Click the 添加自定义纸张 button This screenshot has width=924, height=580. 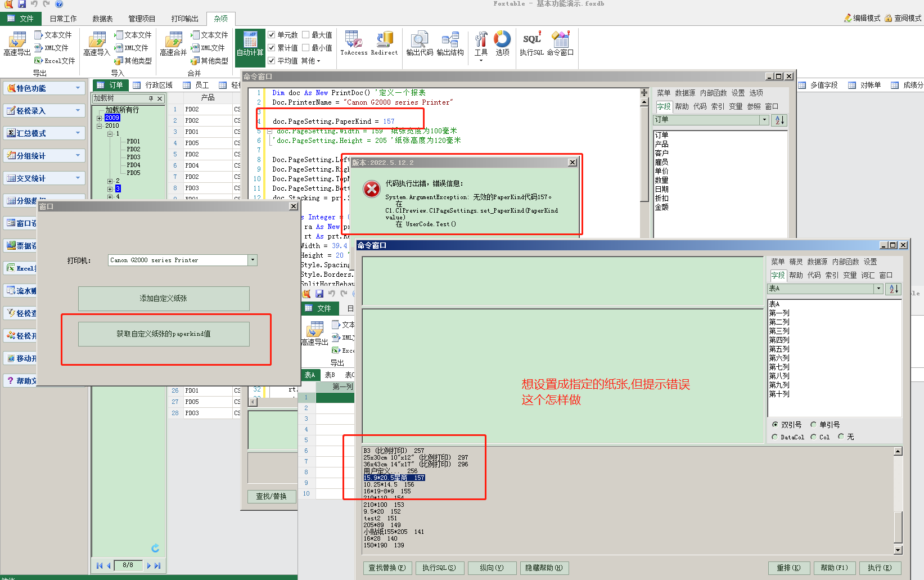(164, 298)
